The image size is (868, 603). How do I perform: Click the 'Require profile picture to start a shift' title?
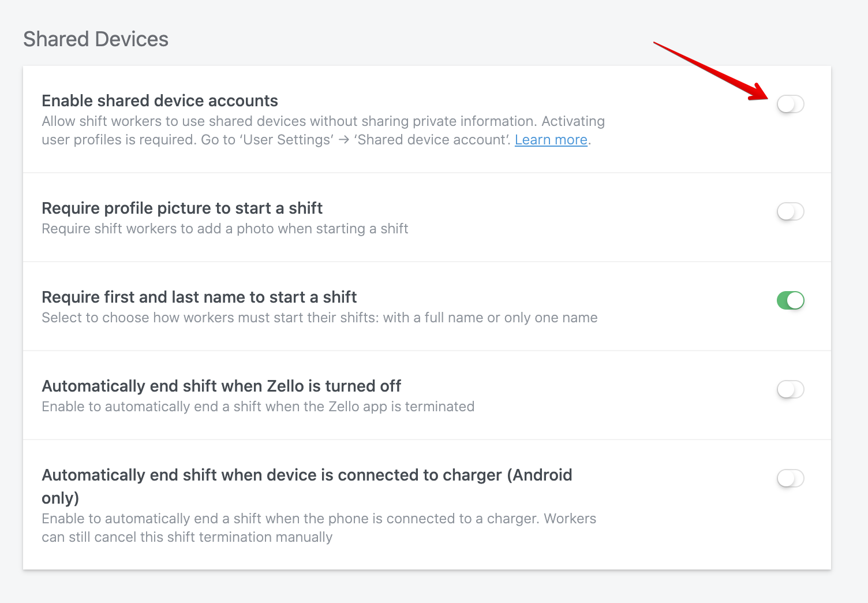coord(182,208)
